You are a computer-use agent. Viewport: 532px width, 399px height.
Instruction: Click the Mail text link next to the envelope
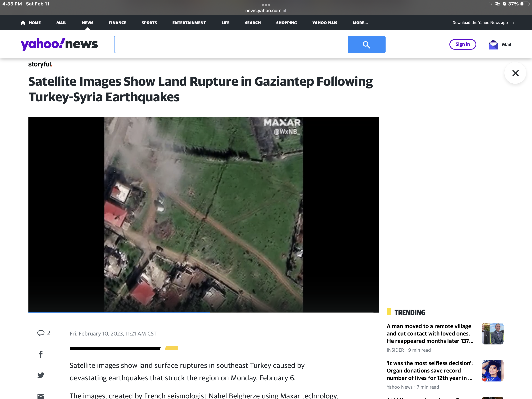[x=506, y=45]
